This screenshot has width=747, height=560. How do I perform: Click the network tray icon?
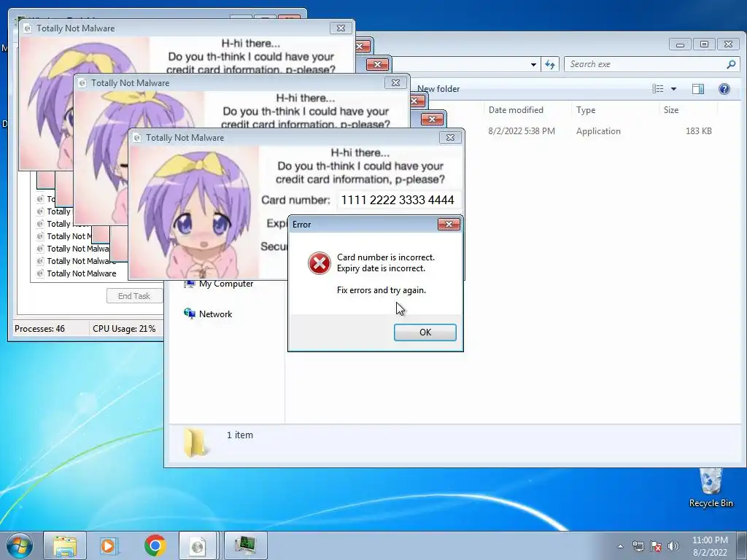point(638,546)
